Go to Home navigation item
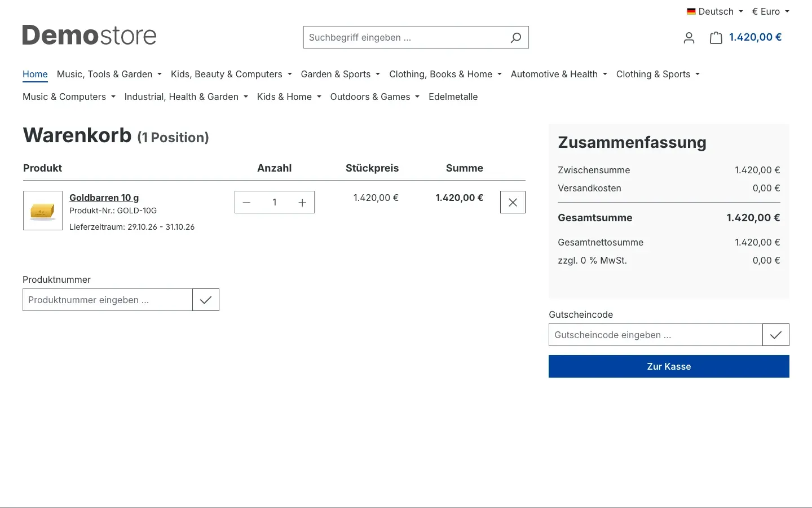This screenshot has height=508, width=812. (35, 74)
